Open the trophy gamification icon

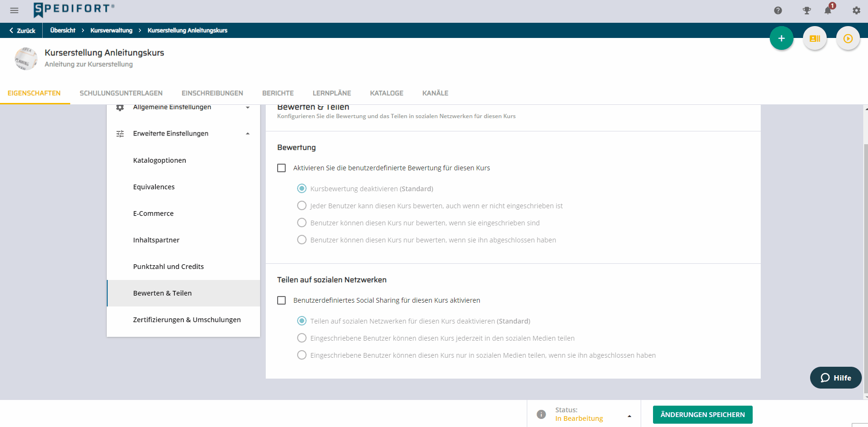pos(807,10)
